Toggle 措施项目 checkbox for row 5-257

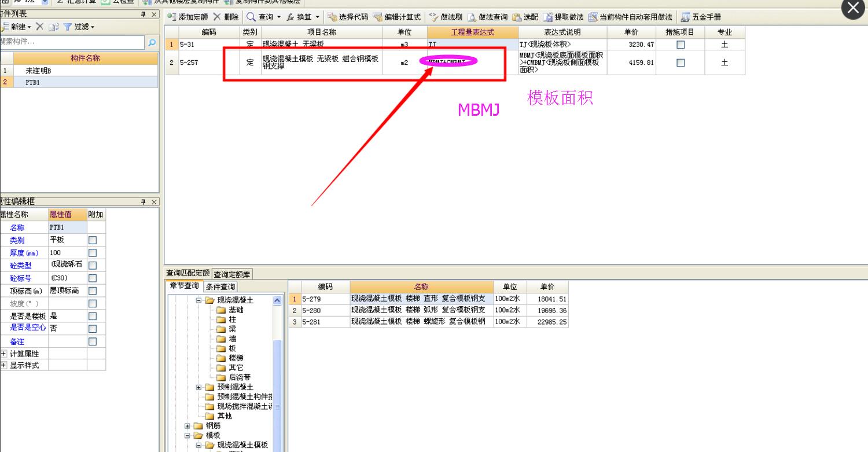tap(681, 63)
